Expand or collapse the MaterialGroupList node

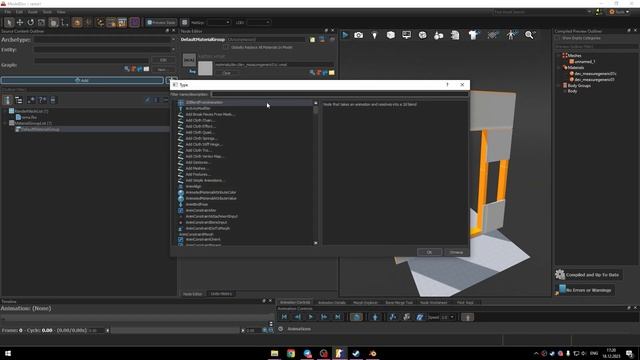(x=5, y=123)
